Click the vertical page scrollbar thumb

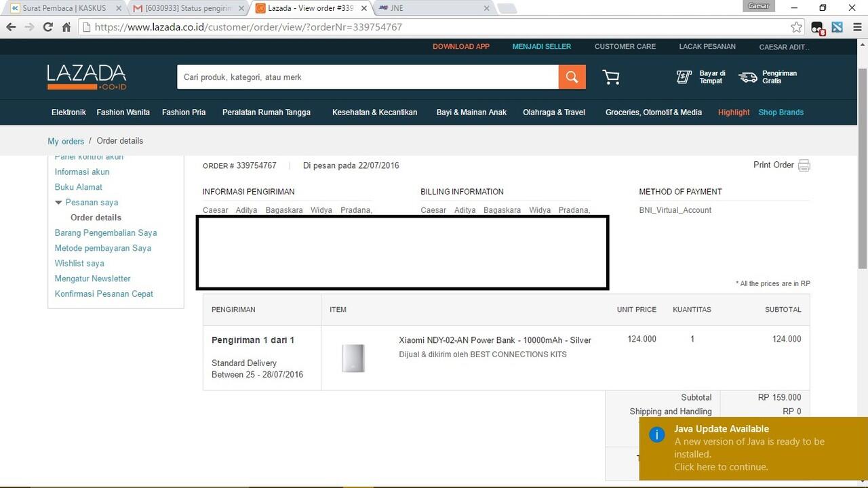[863, 167]
